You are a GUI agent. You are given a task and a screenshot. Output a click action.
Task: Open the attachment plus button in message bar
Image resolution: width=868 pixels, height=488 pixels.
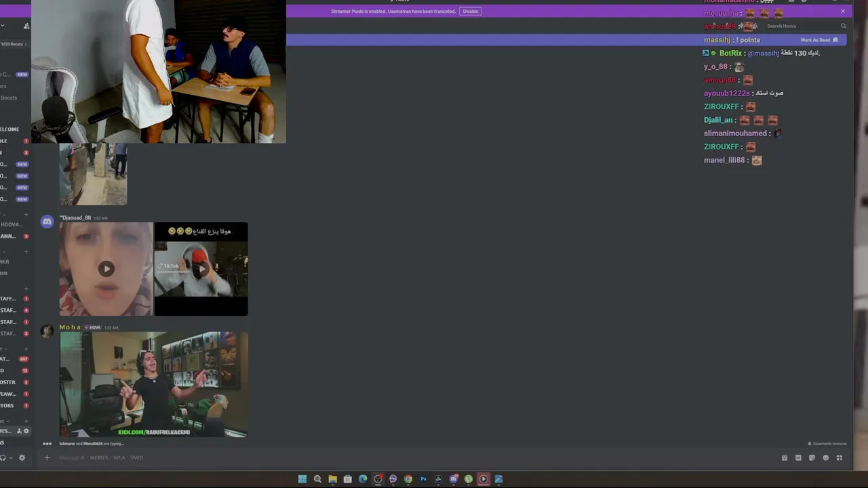pyautogui.click(x=47, y=457)
